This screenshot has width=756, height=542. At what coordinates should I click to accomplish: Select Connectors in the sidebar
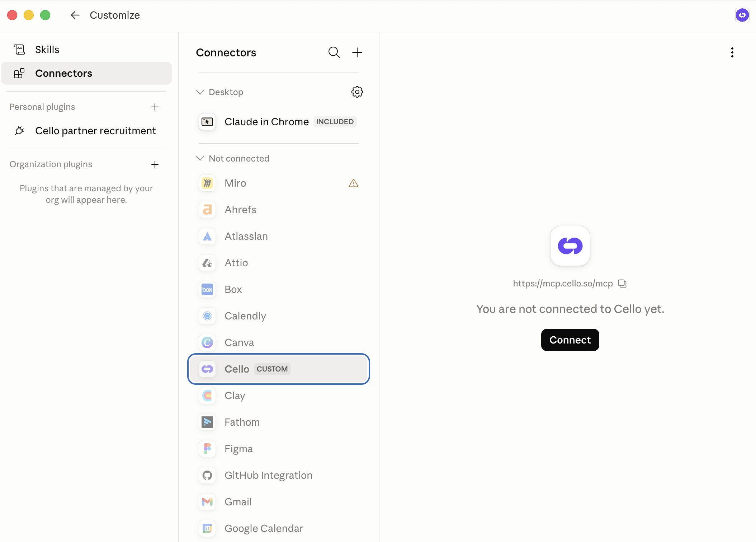[86, 73]
